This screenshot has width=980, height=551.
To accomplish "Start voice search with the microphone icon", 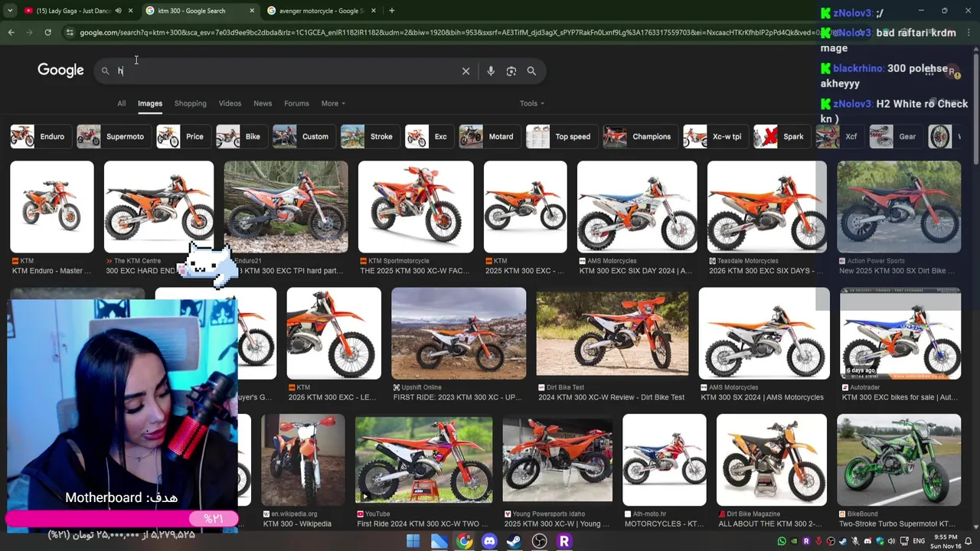I will (491, 71).
